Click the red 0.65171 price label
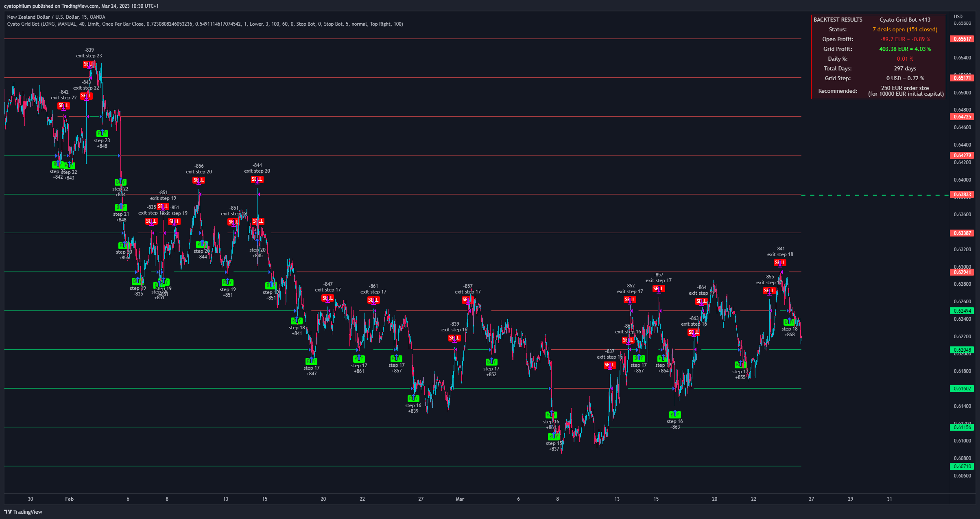980x519 pixels. click(962, 78)
